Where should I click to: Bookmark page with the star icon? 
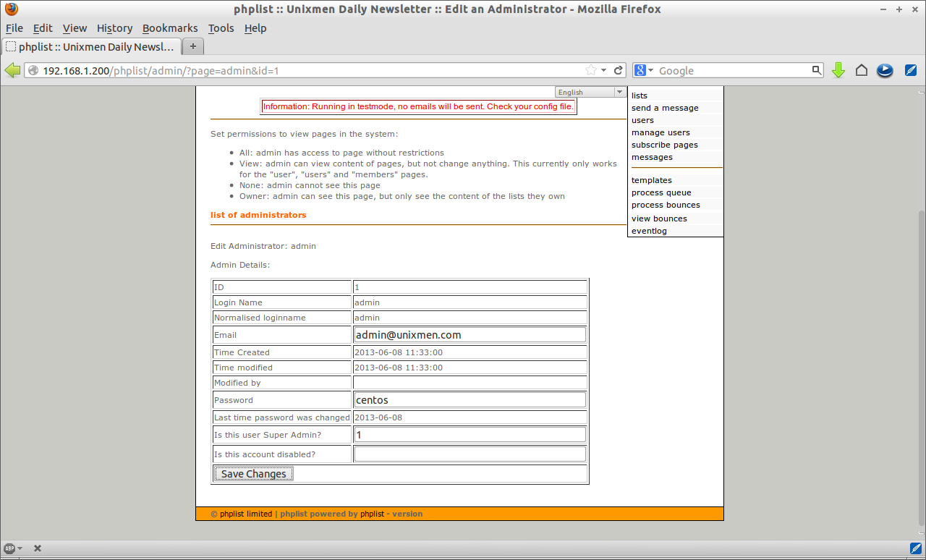(x=591, y=70)
